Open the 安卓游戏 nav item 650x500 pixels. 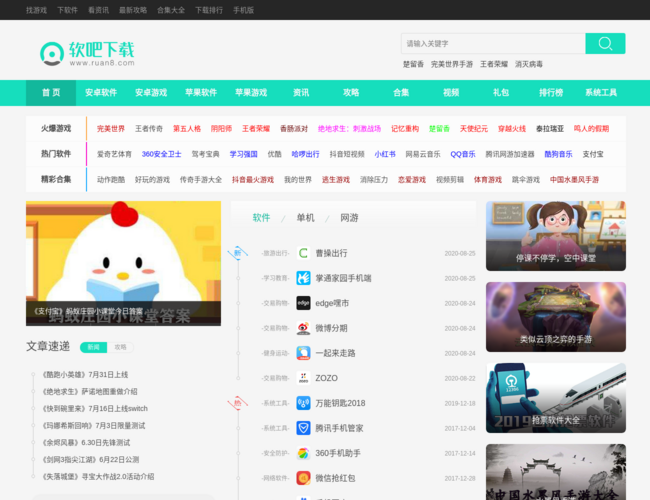[x=151, y=92]
